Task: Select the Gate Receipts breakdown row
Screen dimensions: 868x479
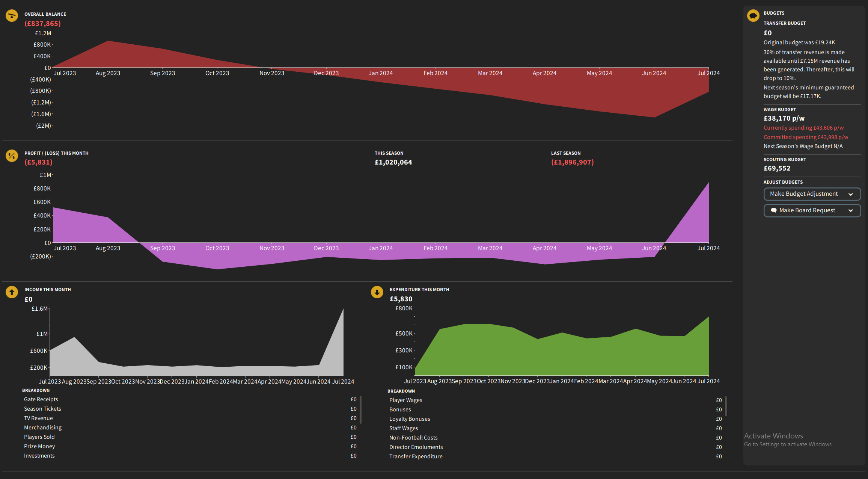Action: tap(41, 399)
